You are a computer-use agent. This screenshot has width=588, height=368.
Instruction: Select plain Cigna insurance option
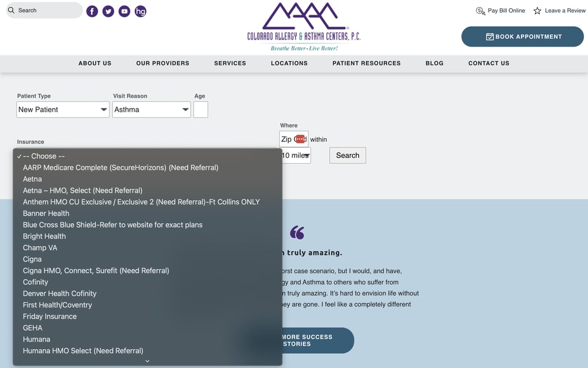click(x=148, y=259)
